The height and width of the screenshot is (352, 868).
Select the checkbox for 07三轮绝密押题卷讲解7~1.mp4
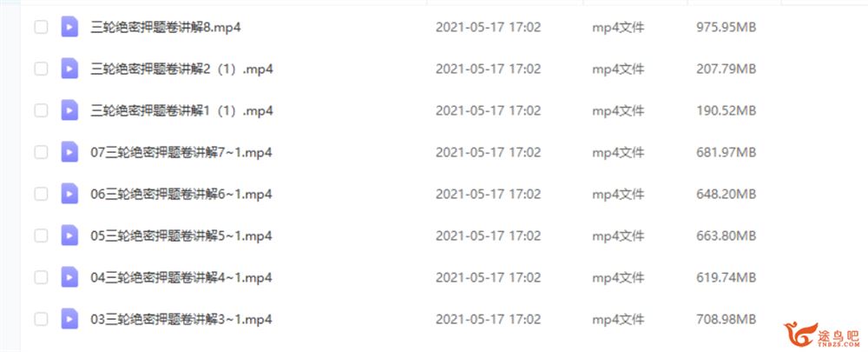pyautogui.click(x=41, y=152)
